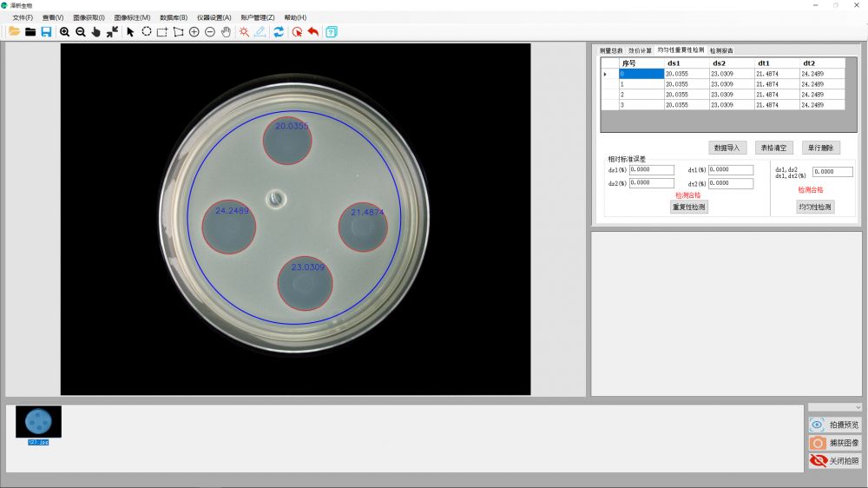
Task: Select the zoom in magnifier tool
Action: pyautogui.click(x=65, y=31)
